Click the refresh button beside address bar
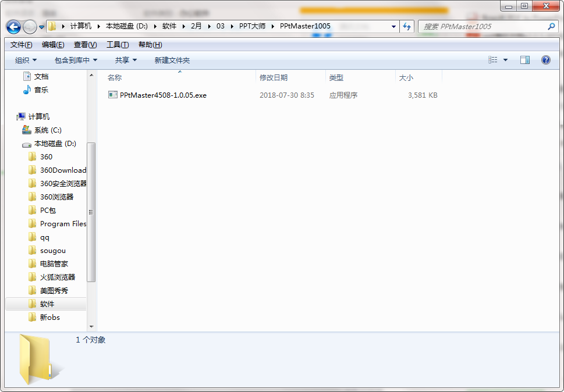 (407, 27)
